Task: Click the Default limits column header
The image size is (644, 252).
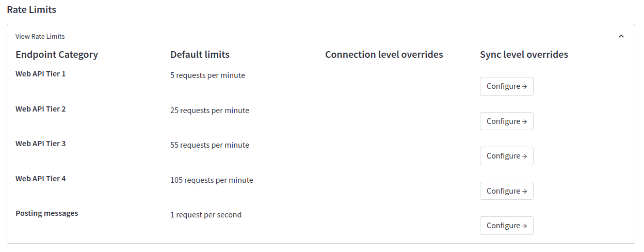Action: pos(200,55)
